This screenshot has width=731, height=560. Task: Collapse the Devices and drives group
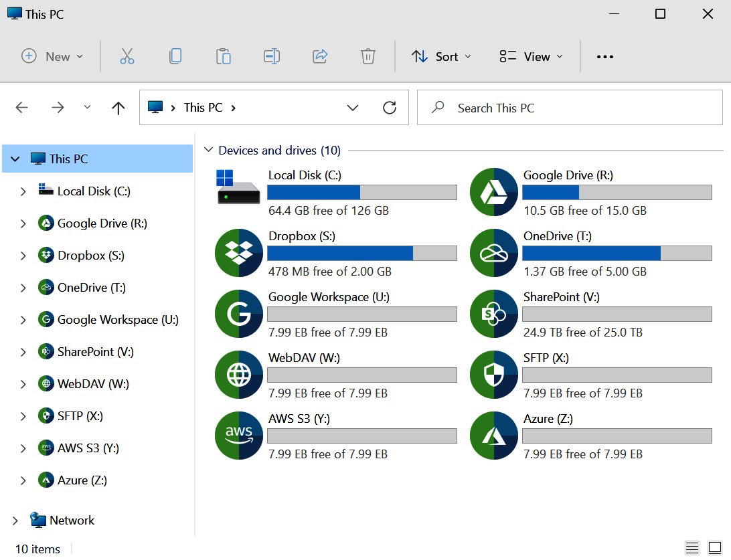pyautogui.click(x=208, y=150)
